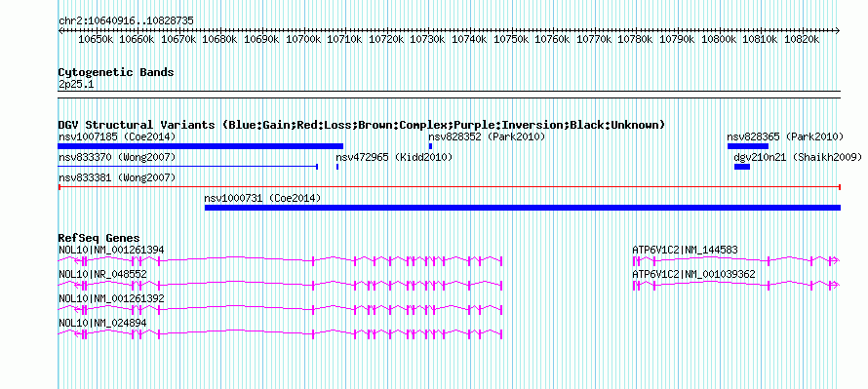Select the blue gain bar for nsv1007185
868x389 pixels.
pos(200,146)
